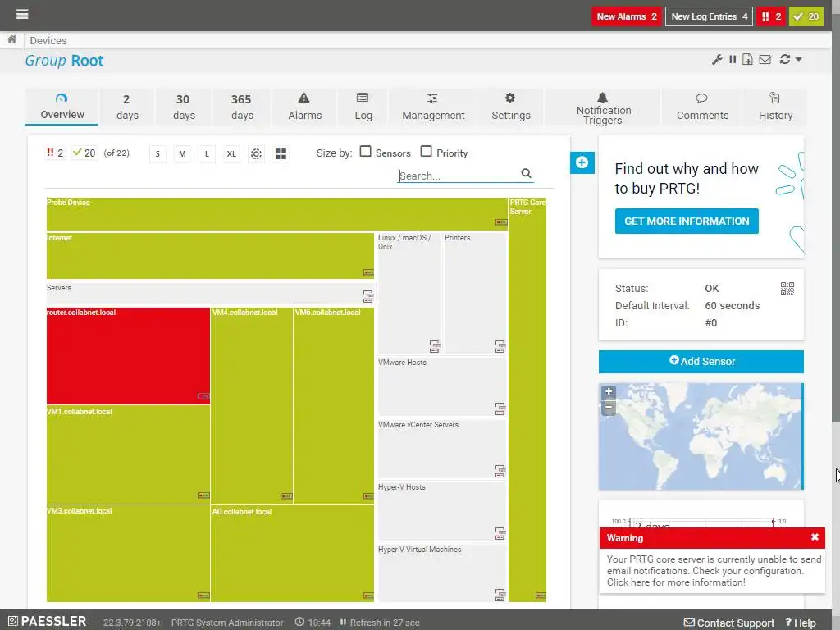
Task: Zoom in on the world map
Action: (x=609, y=391)
